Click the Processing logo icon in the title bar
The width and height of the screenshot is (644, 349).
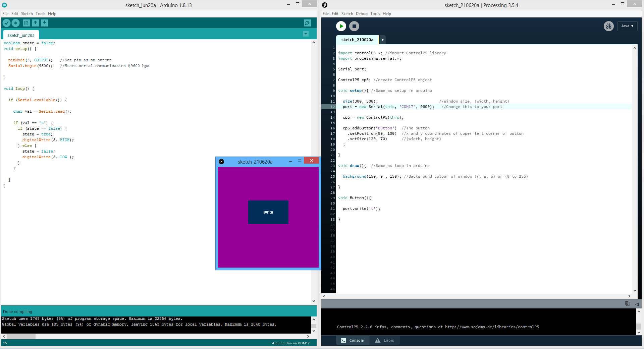(324, 5)
